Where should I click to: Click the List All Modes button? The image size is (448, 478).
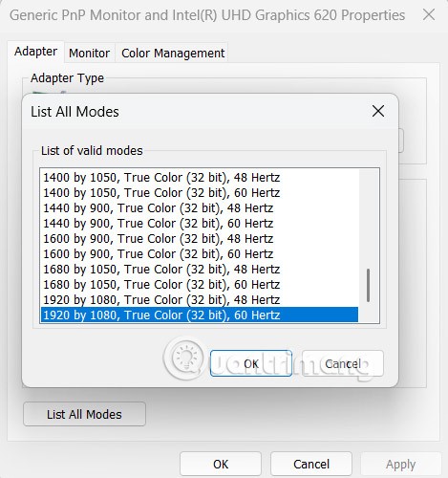coord(84,414)
